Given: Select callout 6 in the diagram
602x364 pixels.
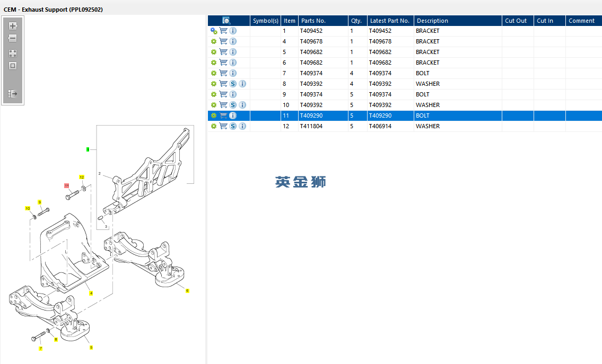Looking at the screenshot, I should click(187, 291).
